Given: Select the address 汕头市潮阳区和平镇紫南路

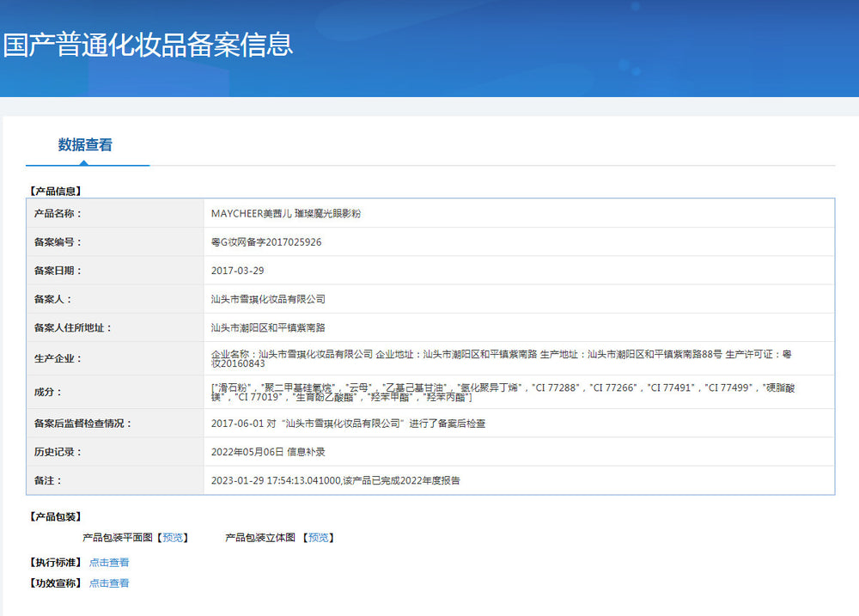Looking at the screenshot, I should click(x=268, y=327).
